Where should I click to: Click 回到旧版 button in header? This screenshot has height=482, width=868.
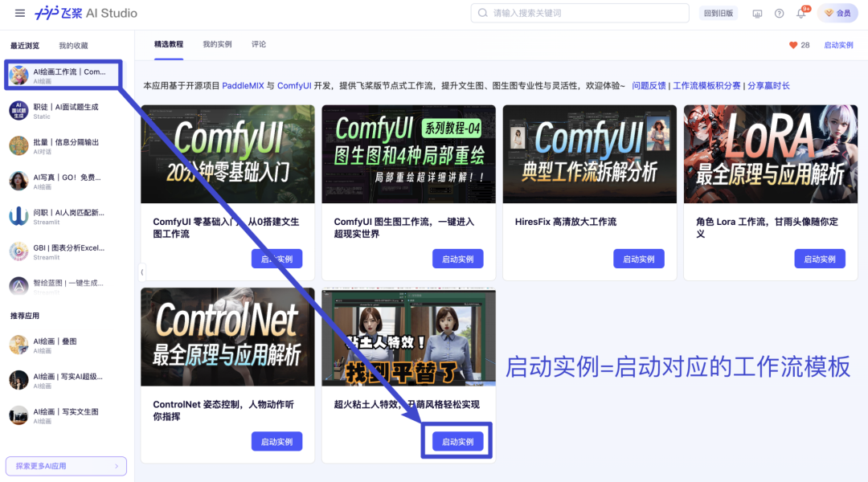718,14
